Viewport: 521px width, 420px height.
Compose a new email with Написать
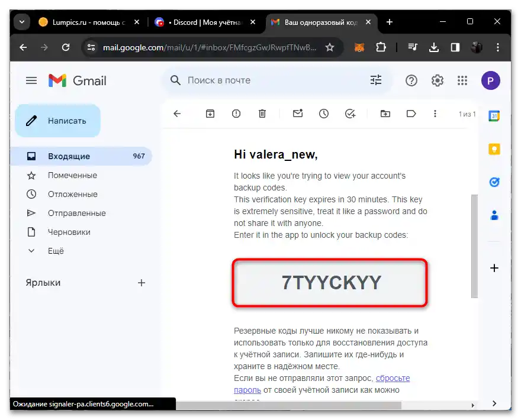coord(58,121)
